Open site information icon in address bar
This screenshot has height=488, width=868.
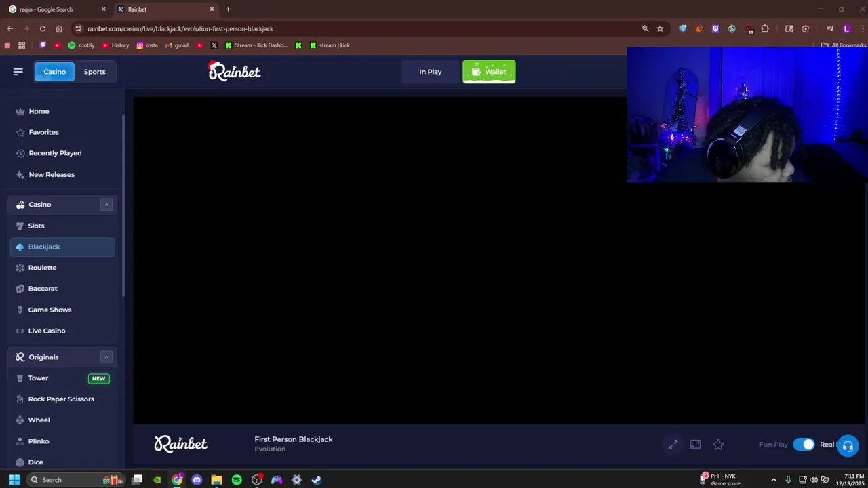tap(79, 28)
